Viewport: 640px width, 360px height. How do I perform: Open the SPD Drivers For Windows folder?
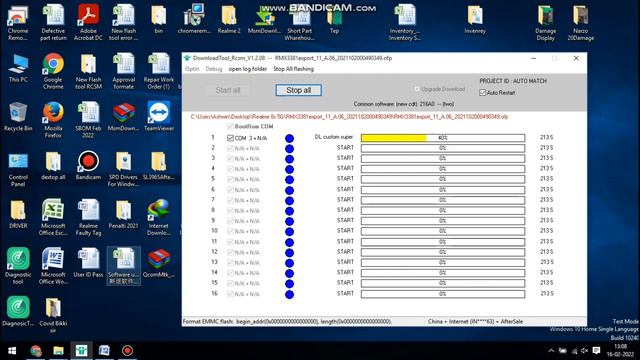pyautogui.click(x=123, y=169)
